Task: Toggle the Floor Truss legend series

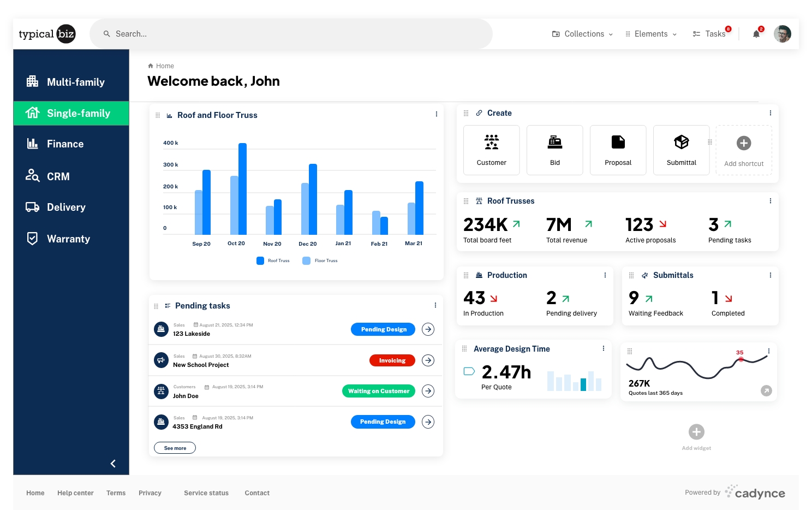Action: click(320, 260)
